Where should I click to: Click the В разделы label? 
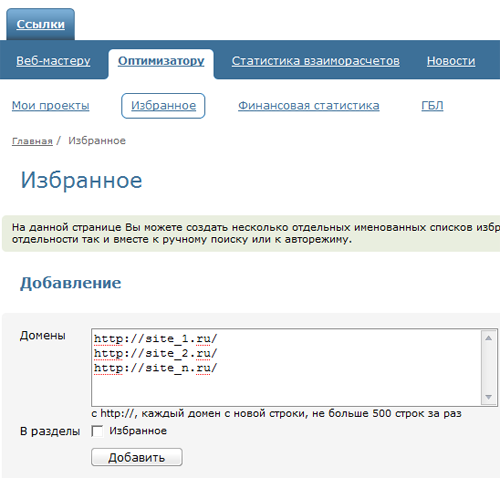tap(50, 431)
